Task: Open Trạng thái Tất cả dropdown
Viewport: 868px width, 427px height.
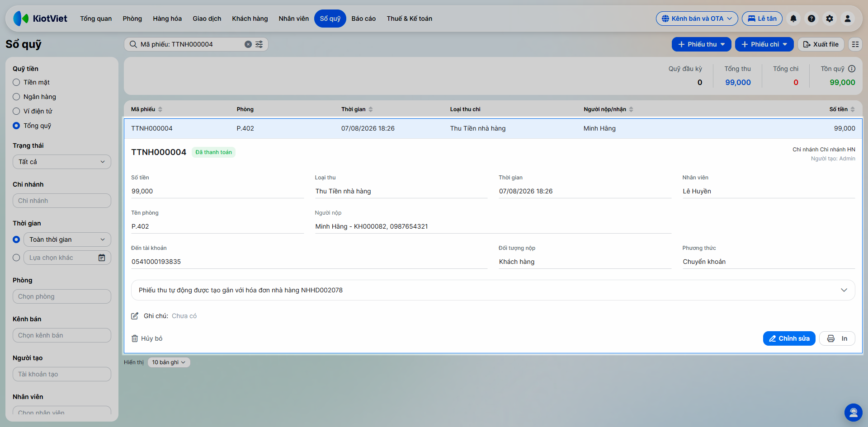Action: (62, 162)
